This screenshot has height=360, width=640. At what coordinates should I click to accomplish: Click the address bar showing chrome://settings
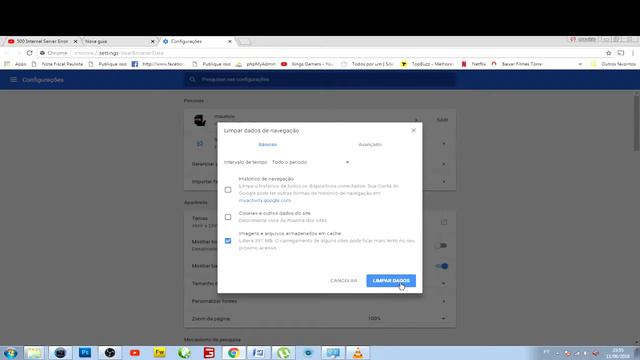(318, 53)
